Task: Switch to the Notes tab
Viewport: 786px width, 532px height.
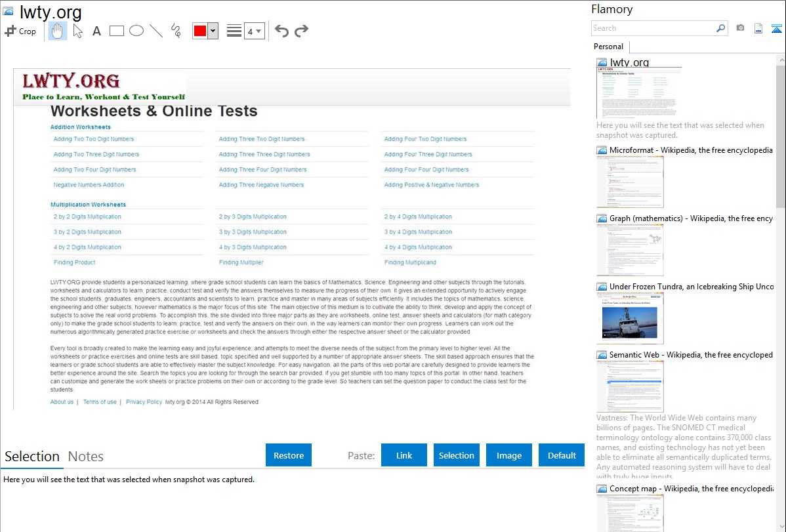Action: coord(85,457)
